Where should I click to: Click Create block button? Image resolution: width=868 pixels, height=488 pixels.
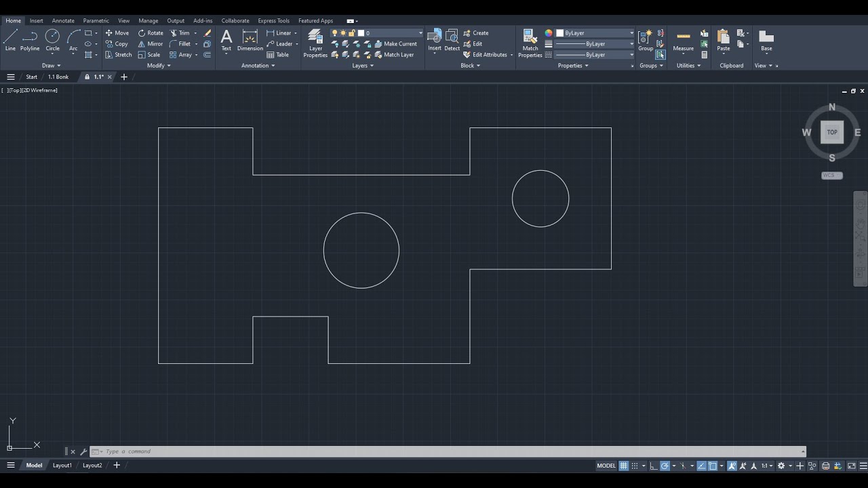point(476,33)
